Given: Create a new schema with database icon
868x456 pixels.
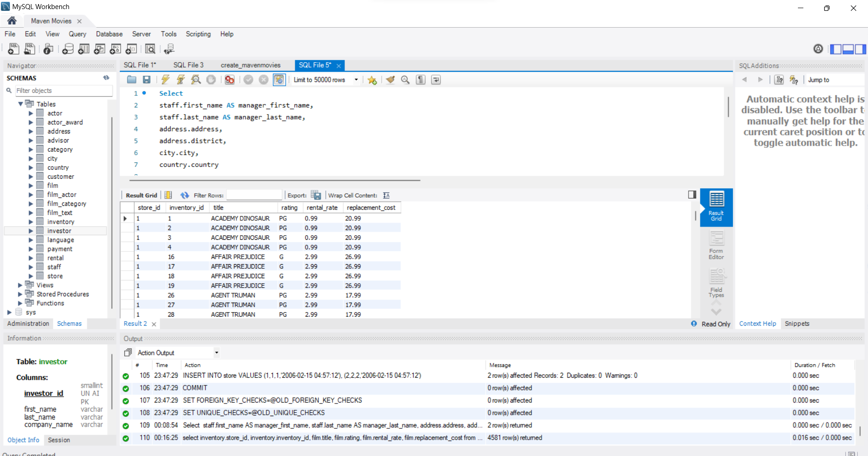Looking at the screenshot, I should click(68, 49).
